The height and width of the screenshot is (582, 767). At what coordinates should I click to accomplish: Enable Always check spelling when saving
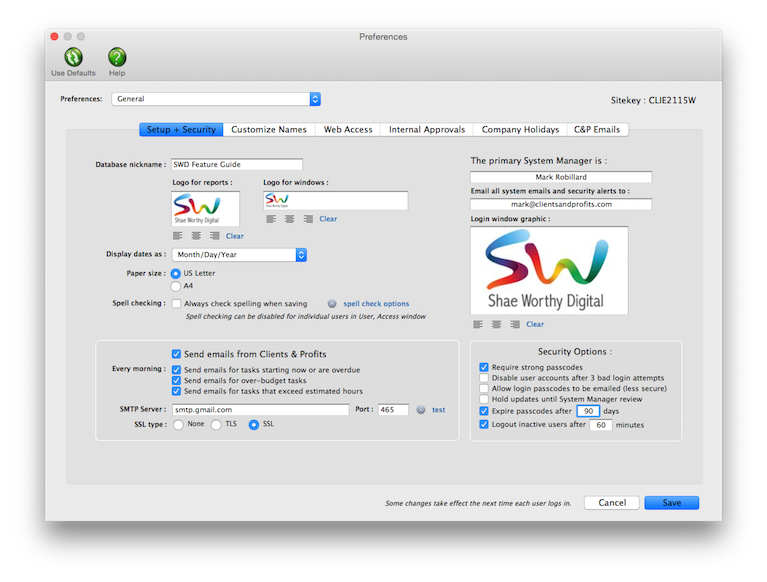(x=177, y=303)
